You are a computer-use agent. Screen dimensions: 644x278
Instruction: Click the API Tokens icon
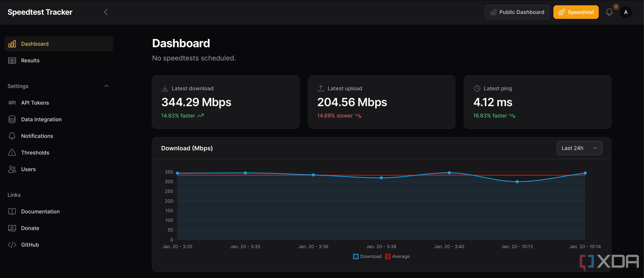click(12, 102)
